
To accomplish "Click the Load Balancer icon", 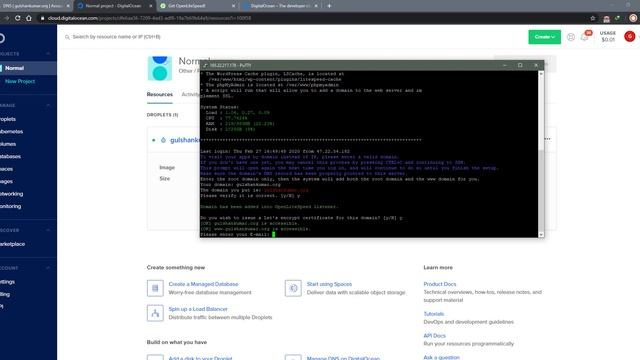I will (x=155, y=313).
